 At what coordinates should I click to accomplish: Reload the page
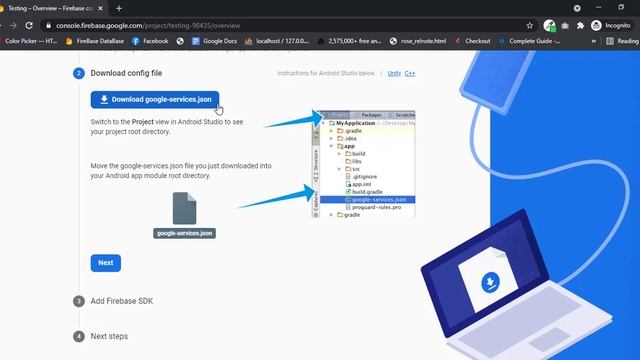29,25
